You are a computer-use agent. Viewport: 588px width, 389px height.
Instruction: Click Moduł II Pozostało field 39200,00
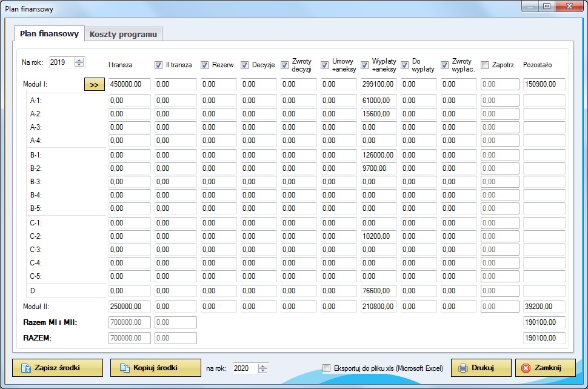click(x=544, y=307)
